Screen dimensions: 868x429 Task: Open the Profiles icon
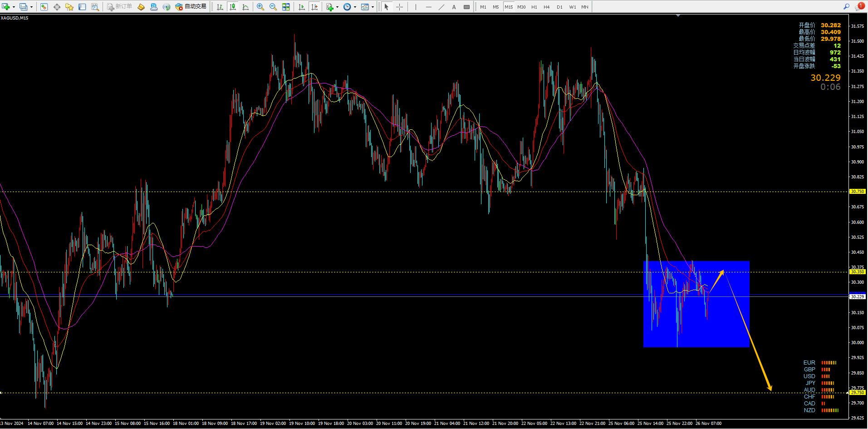point(23,7)
